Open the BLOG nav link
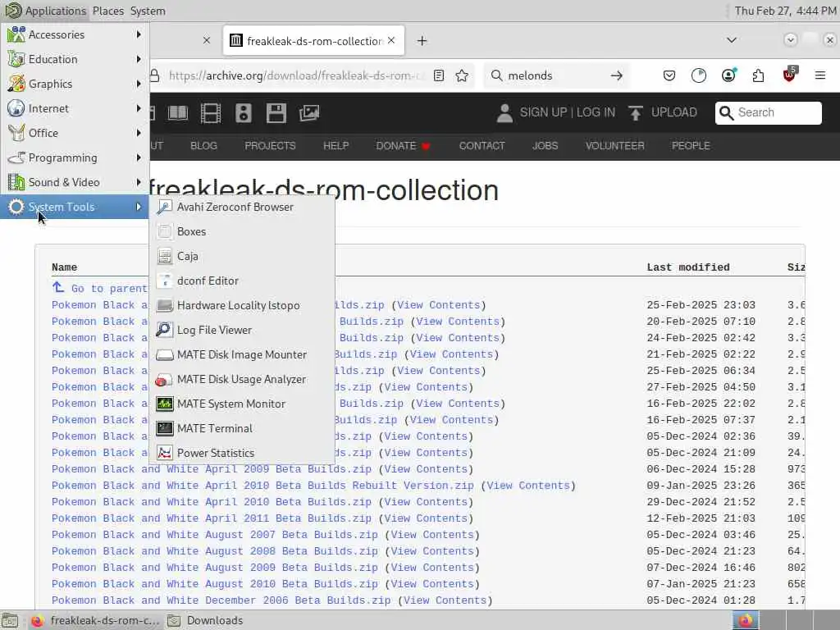Viewport: 840px width, 630px height. (203, 146)
